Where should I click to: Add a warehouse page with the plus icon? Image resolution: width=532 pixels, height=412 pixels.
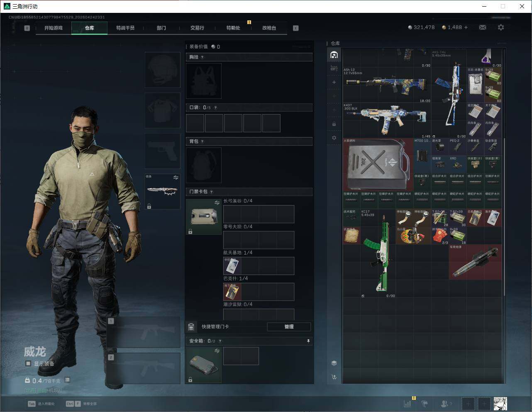tap(334, 82)
